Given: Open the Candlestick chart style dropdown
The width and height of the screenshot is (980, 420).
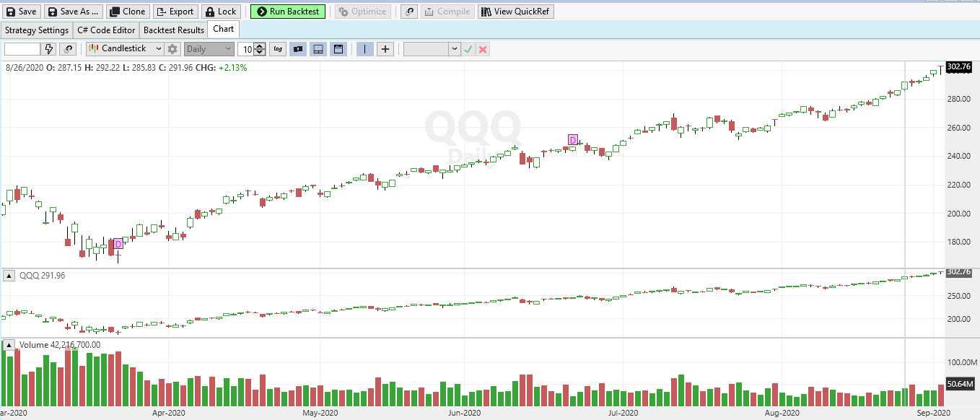Looking at the screenshot, I should [126, 49].
